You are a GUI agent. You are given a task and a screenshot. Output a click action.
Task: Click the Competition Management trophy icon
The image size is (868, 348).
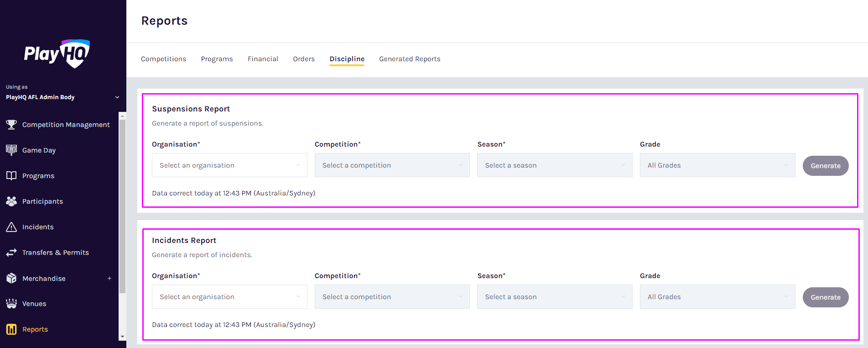tap(11, 125)
